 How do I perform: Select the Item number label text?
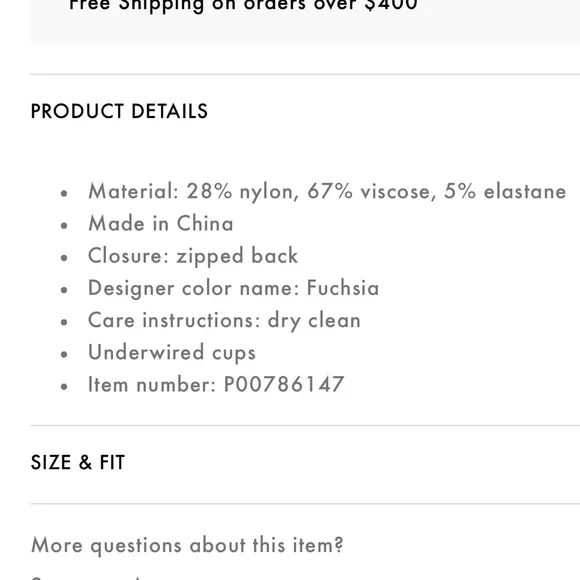(152, 384)
